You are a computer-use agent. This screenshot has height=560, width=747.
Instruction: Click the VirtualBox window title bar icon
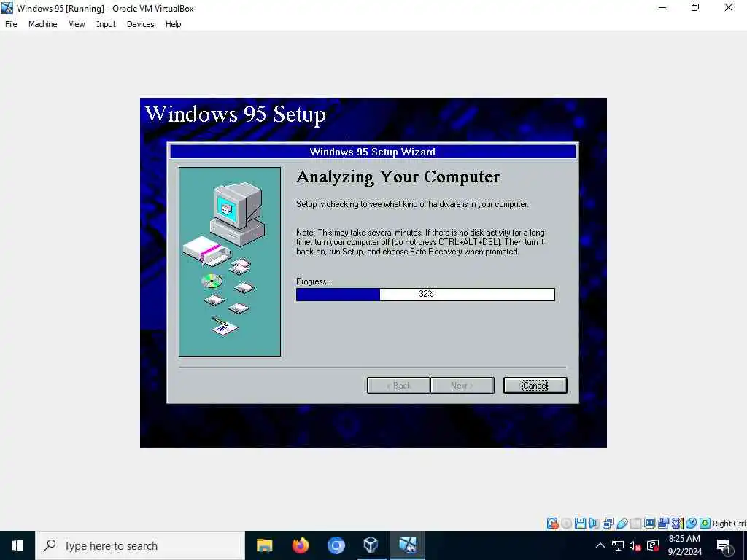coord(7,8)
